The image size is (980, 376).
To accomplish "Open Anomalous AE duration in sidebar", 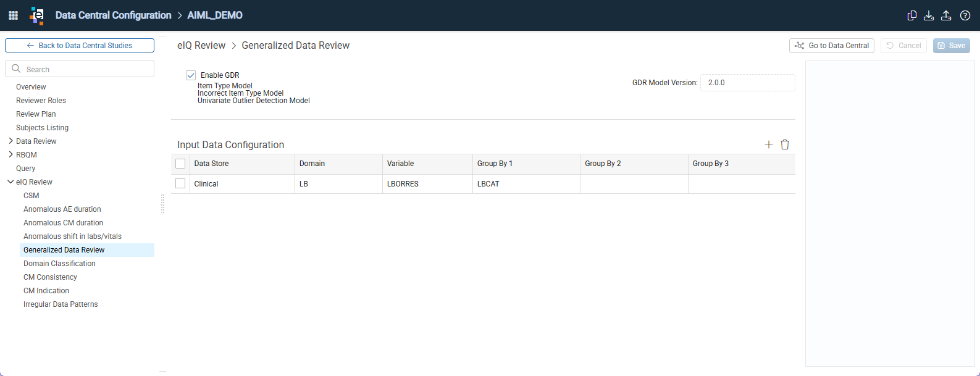I will (62, 209).
